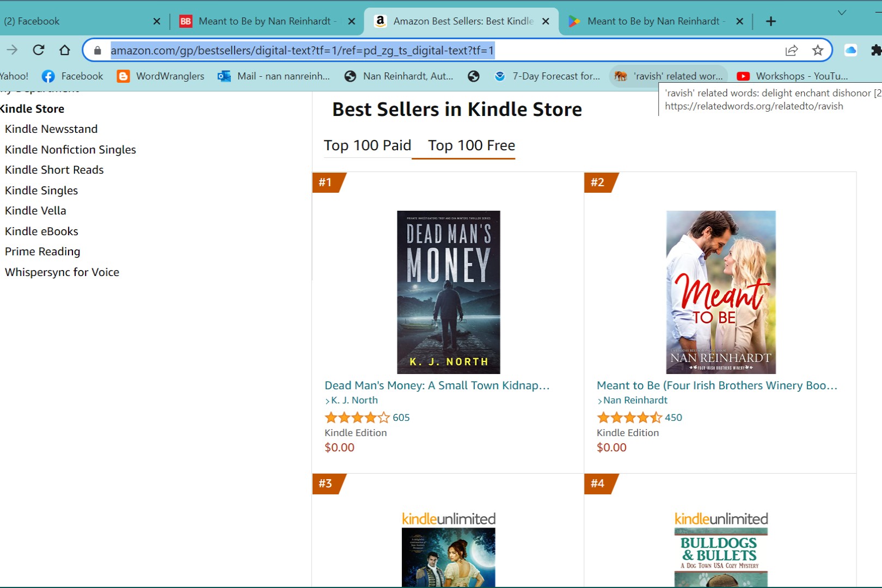This screenshot has height=588, width=882.
Task: Open Kindle Vella category link
Action: click(x=35, y=211)
